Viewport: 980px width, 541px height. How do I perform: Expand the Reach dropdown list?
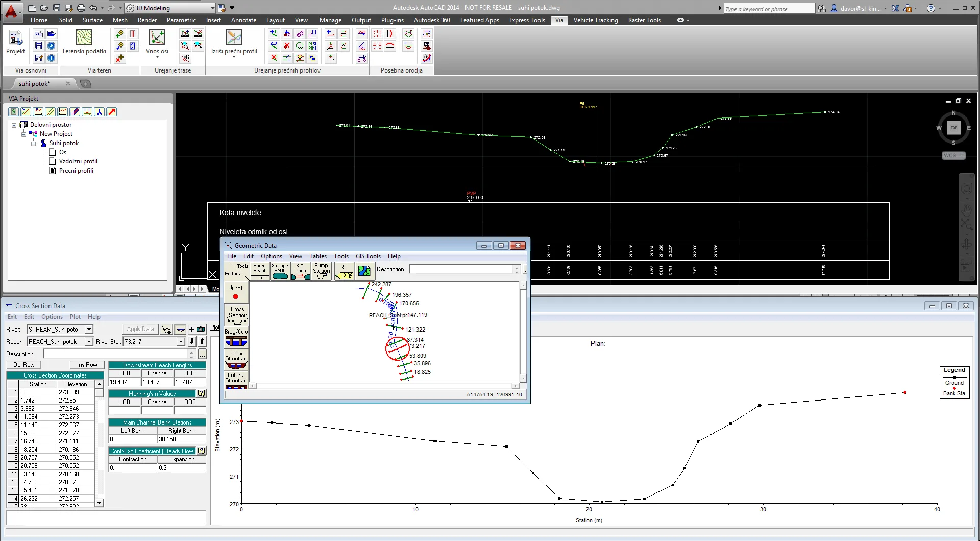pos(89,342)
